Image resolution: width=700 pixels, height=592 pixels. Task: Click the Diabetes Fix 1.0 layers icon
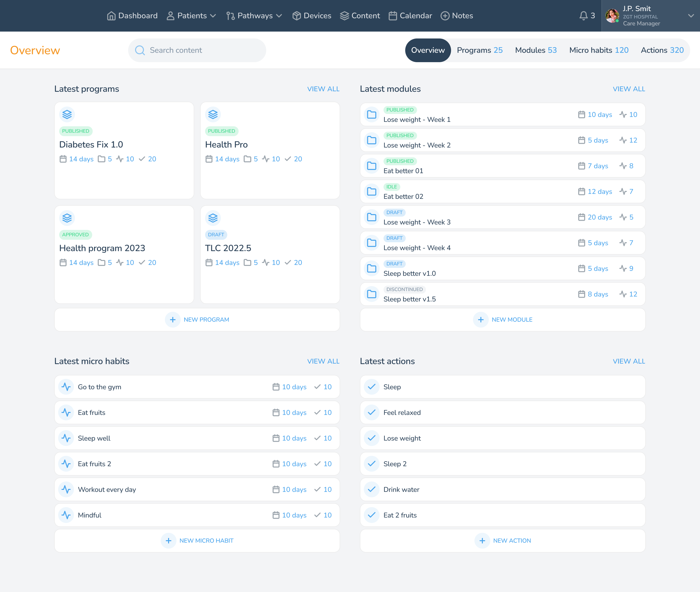[67, 114]
